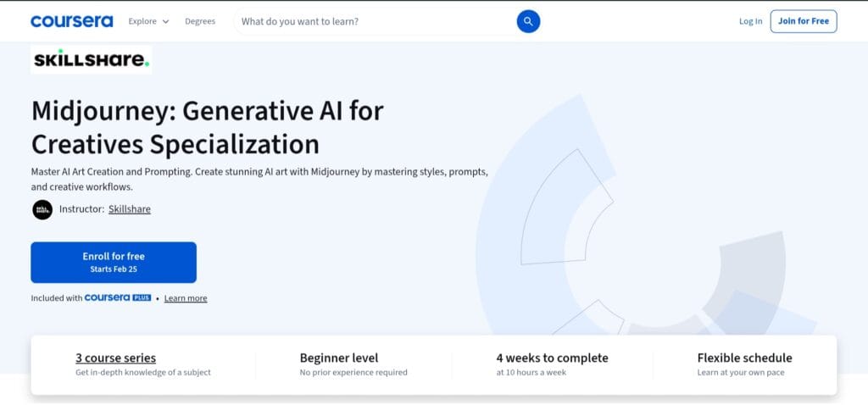The width and height of the screenshot is (868, 405).
Task: Click the Skillshare banner logo
Action: [92, 60]
